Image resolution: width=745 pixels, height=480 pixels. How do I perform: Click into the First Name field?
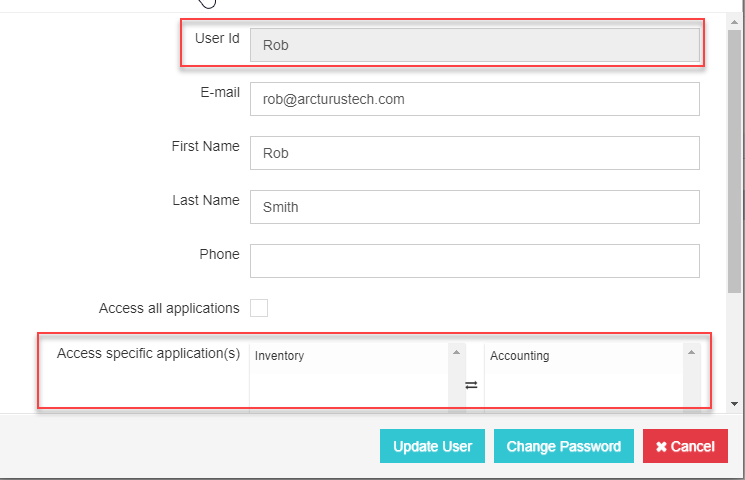[x=474, y=154]
